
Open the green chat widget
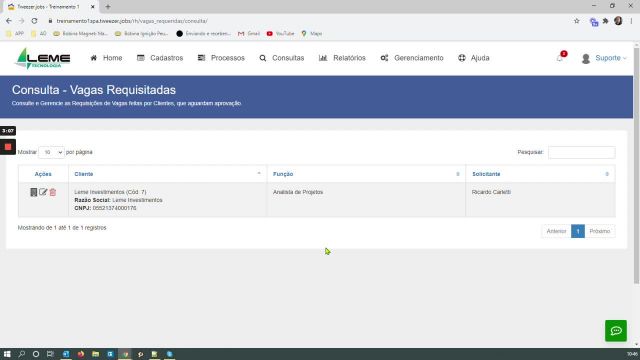tap(616, 331)
